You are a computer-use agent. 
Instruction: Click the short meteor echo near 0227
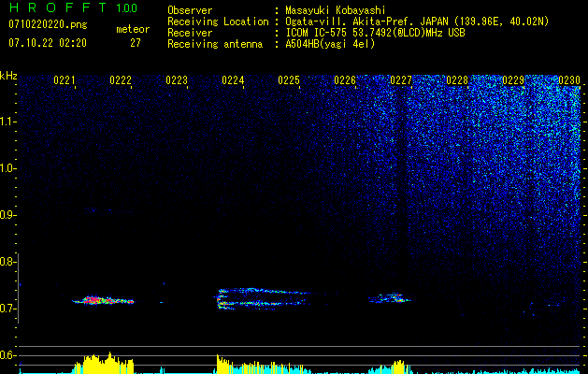390,298
